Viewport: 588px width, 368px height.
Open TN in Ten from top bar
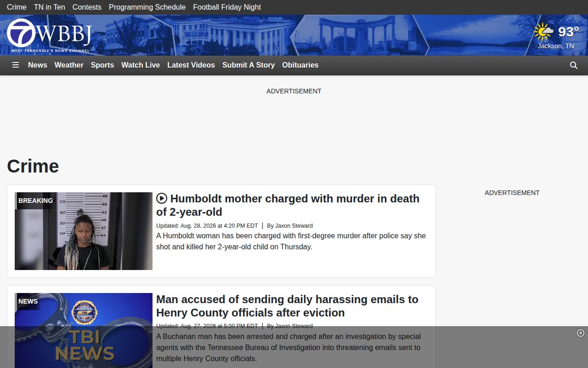pos(50,7)
